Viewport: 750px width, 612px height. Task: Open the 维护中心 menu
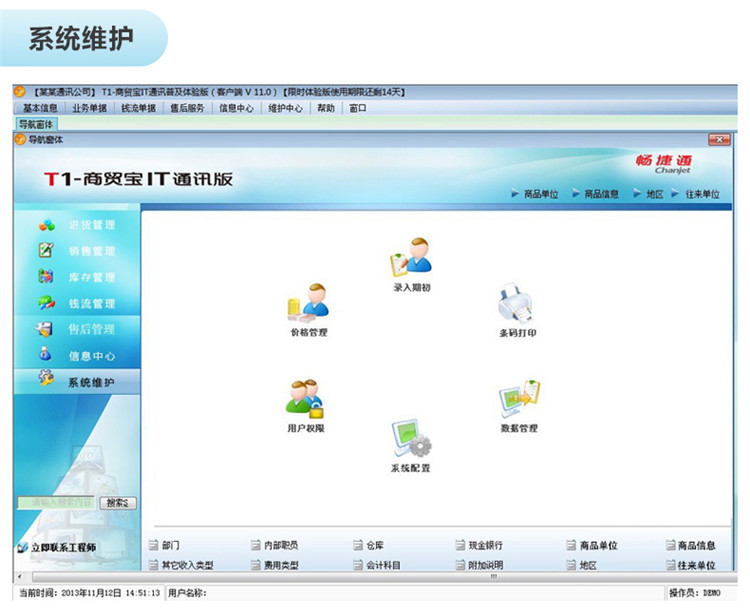[286, 109]
